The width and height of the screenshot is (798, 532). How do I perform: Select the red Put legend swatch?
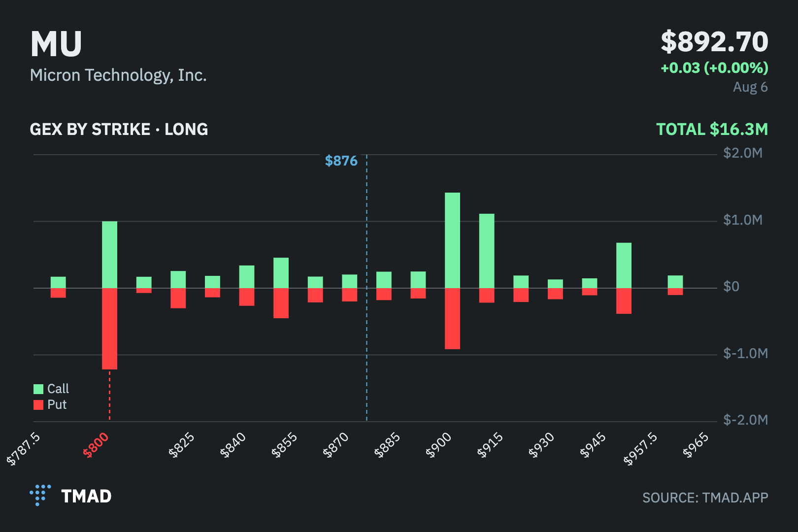click(38, 405)
